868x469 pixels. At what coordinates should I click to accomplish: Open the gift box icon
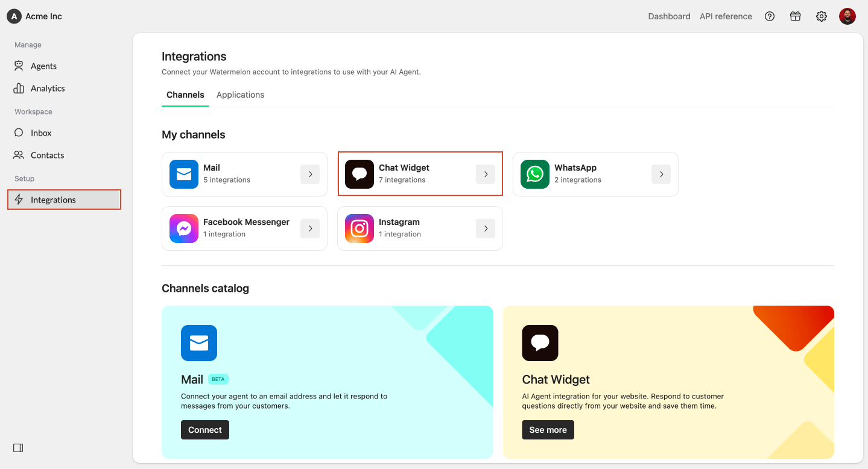[x=796, y=16]
